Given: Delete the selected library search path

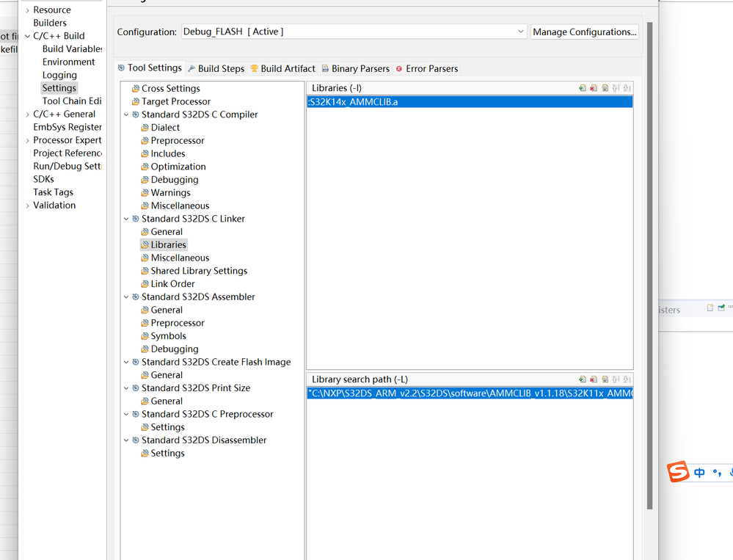Looking at the screenshot, I should pyautogui.click(x=594, y=379).
